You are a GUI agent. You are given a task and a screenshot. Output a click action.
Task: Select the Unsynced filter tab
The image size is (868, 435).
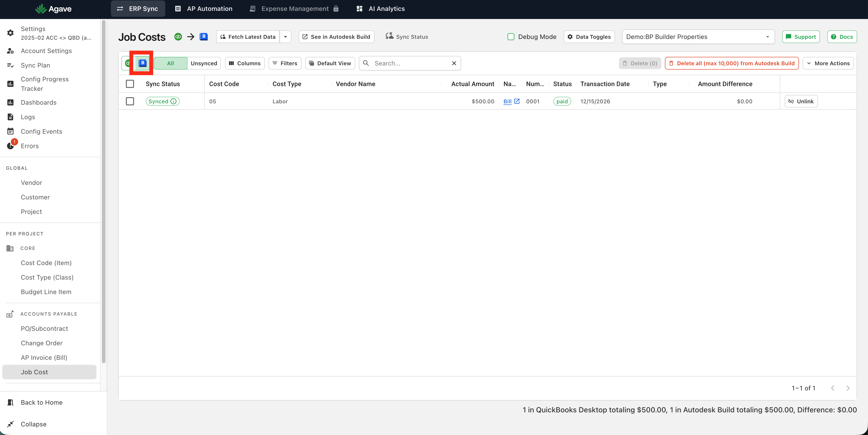[204, 63]
